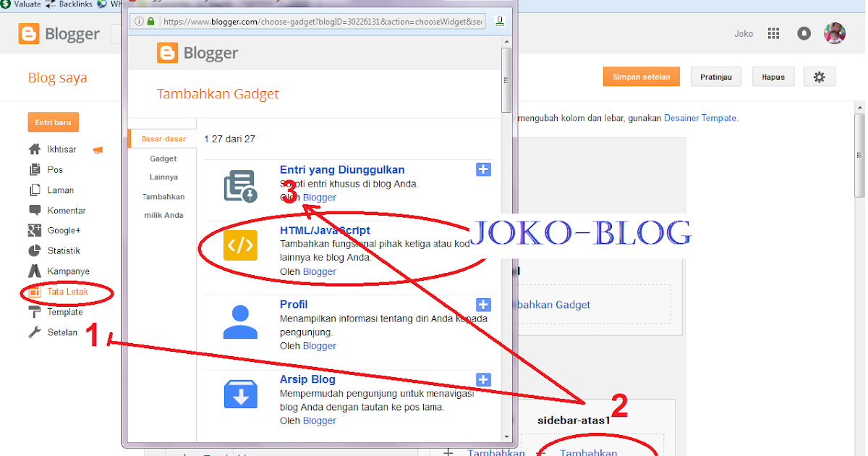Click the HTML/JavaScript code gadget icon

239,245
